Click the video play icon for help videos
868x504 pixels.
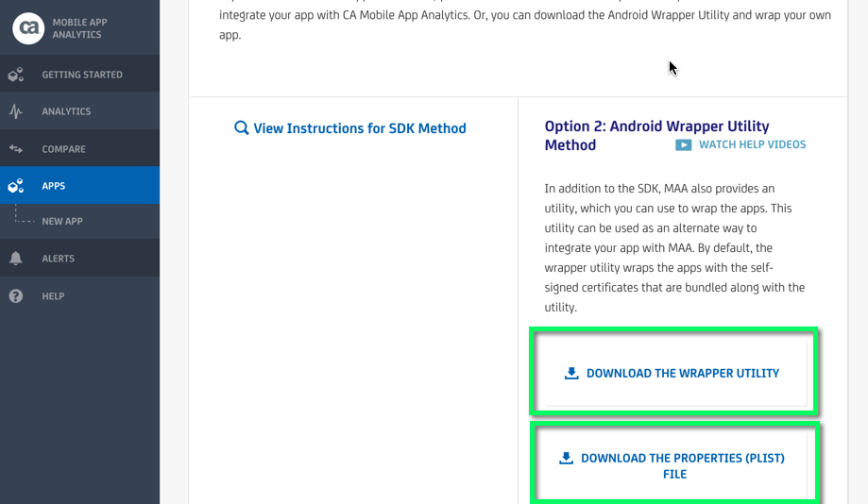683,145
